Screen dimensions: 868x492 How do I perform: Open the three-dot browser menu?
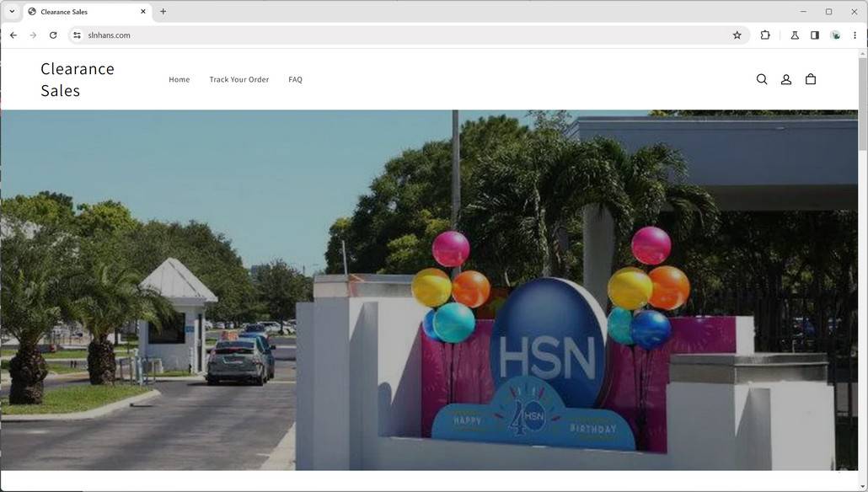[855, 35]
